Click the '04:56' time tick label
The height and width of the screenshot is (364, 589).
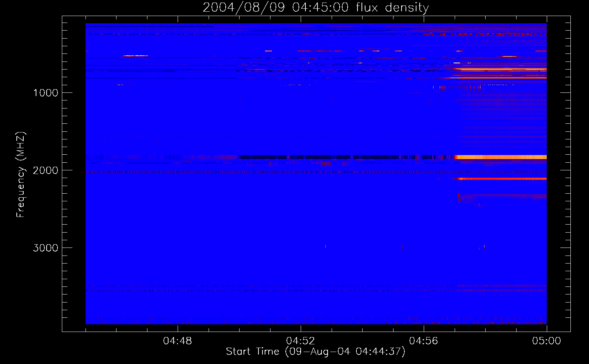424,341
